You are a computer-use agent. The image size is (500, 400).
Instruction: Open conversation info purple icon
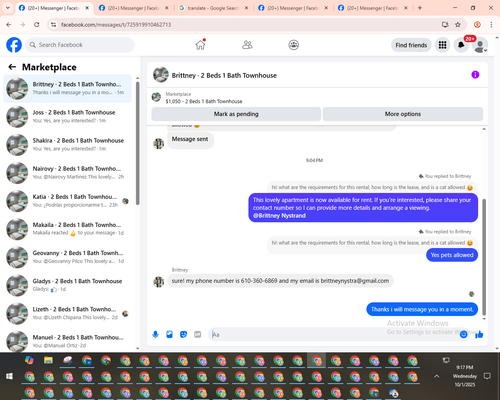coord(475,75)
